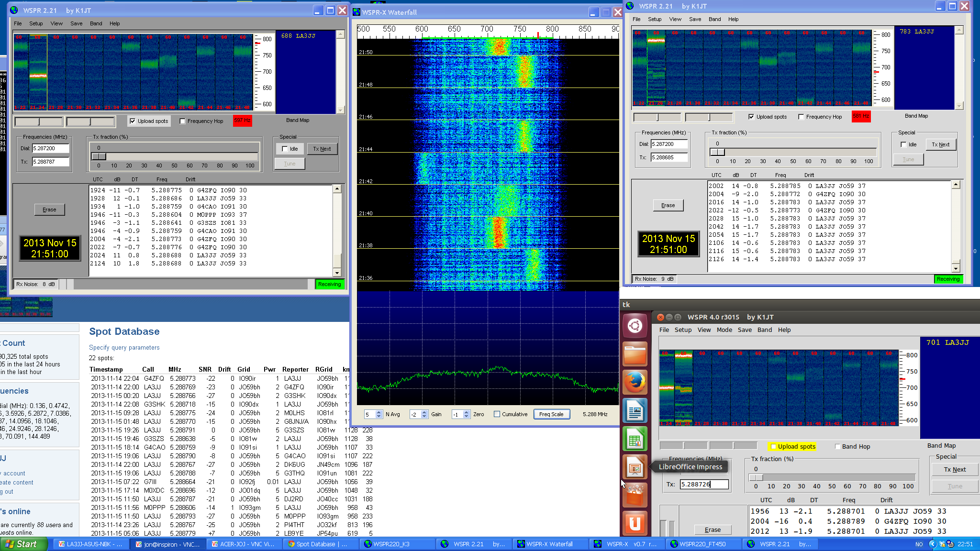This screenshot has height=551, width=980.
Task: Launch LibreOffice Impress from the dock
Action: 635,467
